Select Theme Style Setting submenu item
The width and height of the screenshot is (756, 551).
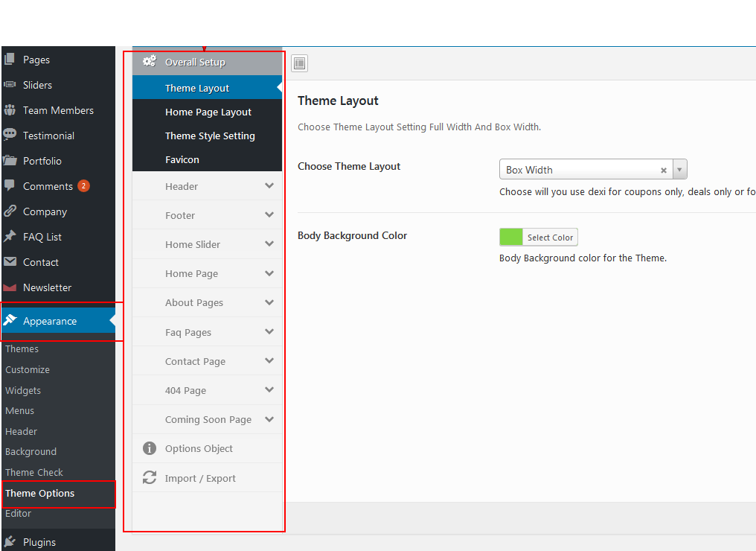click(x=210, y=136)
